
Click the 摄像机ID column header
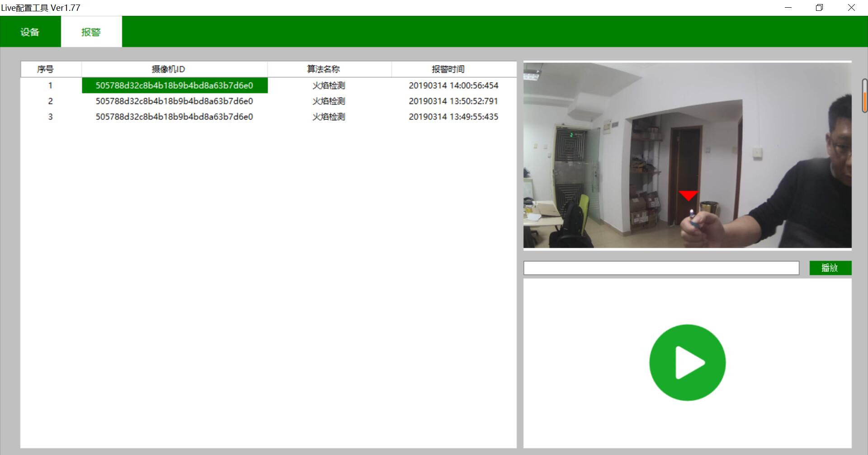point(175,69)
